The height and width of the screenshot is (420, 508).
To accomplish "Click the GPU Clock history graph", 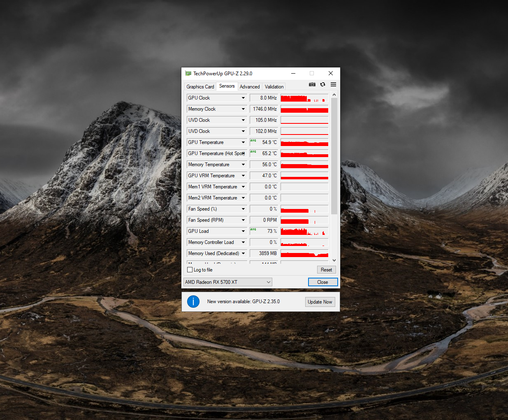I will click(x=304, y=98).
